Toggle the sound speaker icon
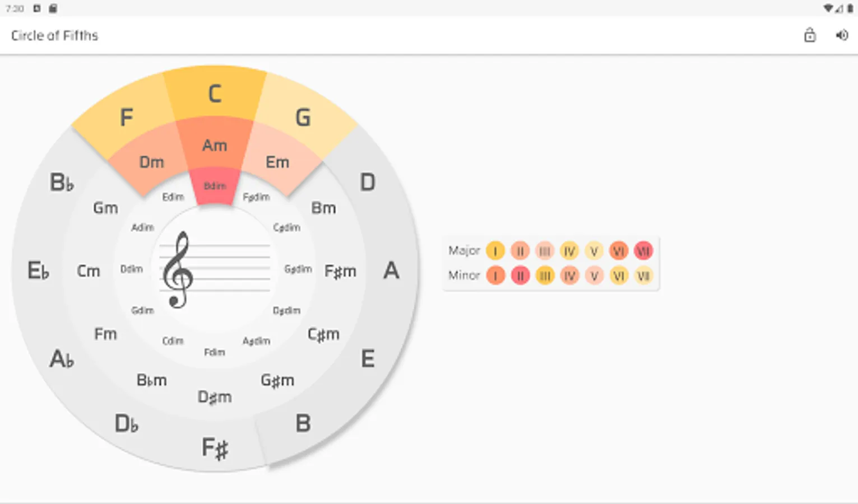The width and height of the screenshot is (858, 504). click(842, 35)
